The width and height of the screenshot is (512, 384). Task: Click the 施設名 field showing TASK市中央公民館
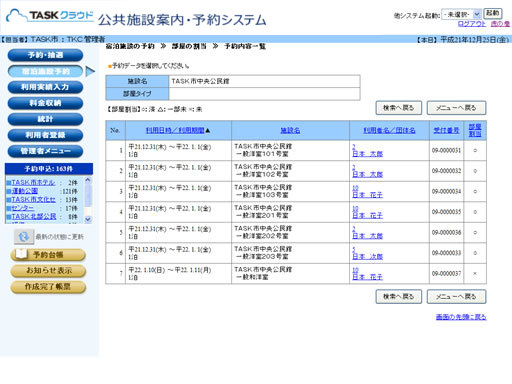click(264, 81)
